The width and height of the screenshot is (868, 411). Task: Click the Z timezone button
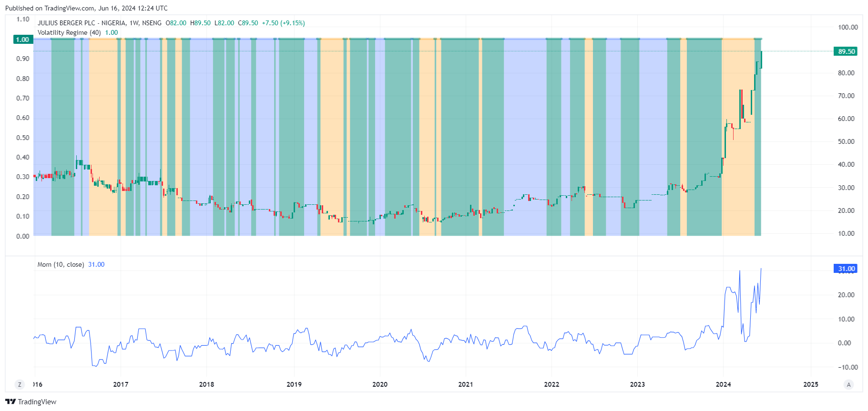[20, 384]
